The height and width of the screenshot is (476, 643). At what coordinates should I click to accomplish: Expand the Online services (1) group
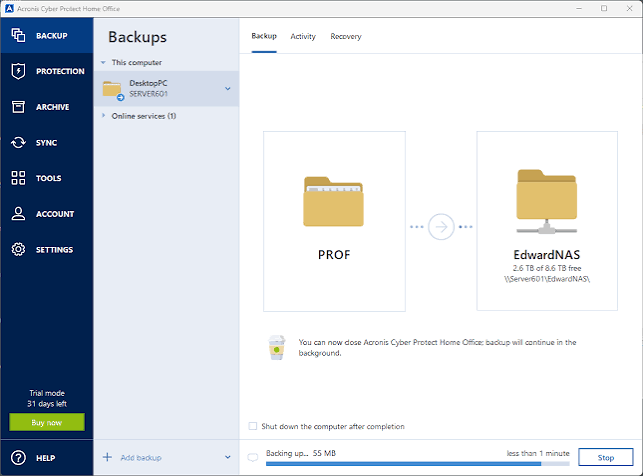pos(103,116)
